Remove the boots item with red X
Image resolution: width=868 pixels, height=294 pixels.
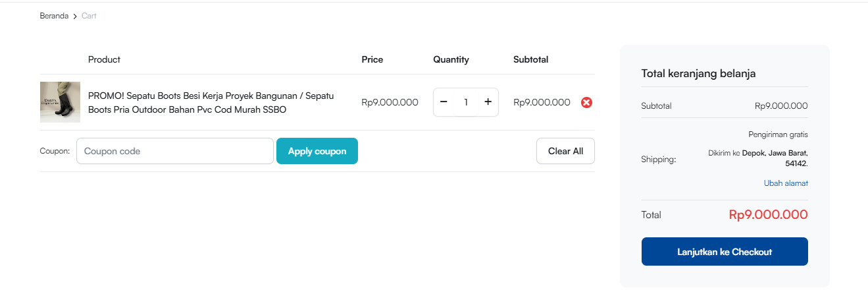tap(586, 102)
